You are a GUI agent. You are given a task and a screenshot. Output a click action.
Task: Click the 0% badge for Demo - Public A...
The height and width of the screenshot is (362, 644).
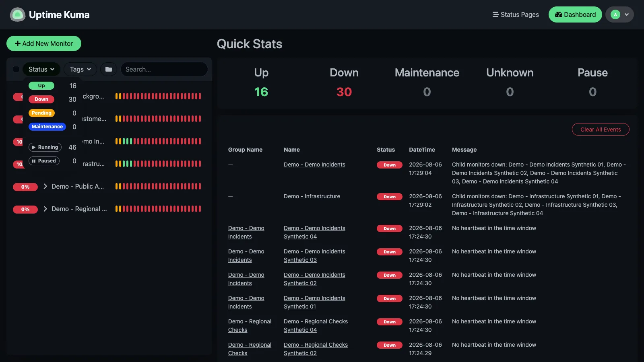(x=25, y=187)
